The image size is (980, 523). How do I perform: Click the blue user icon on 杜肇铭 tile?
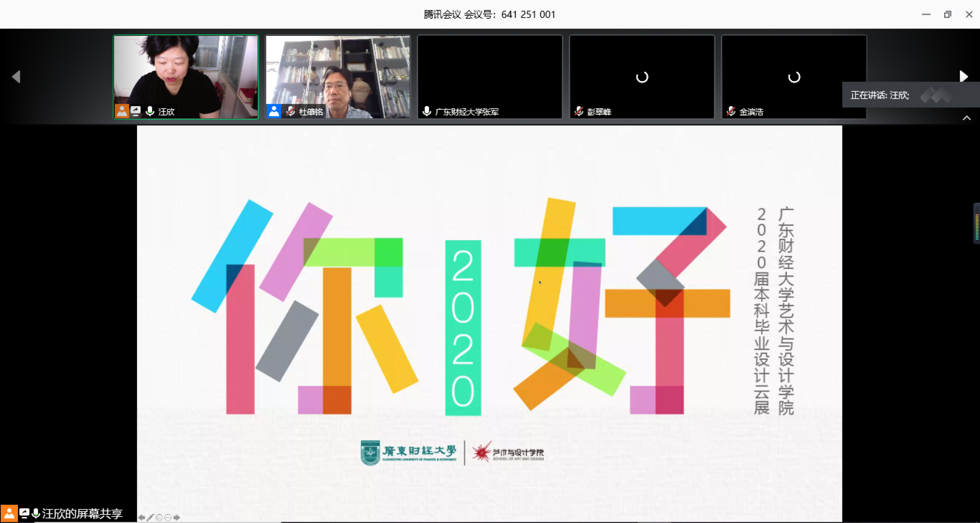coord(274,111)
